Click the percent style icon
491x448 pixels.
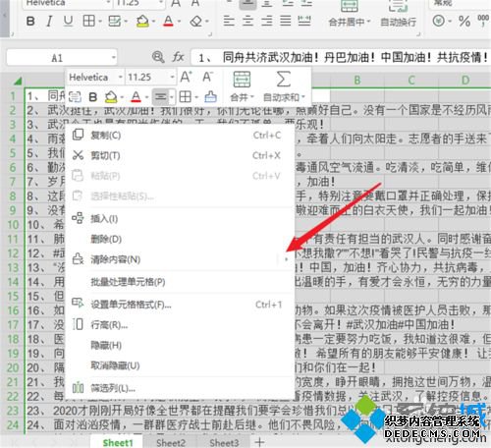[464, 22]
